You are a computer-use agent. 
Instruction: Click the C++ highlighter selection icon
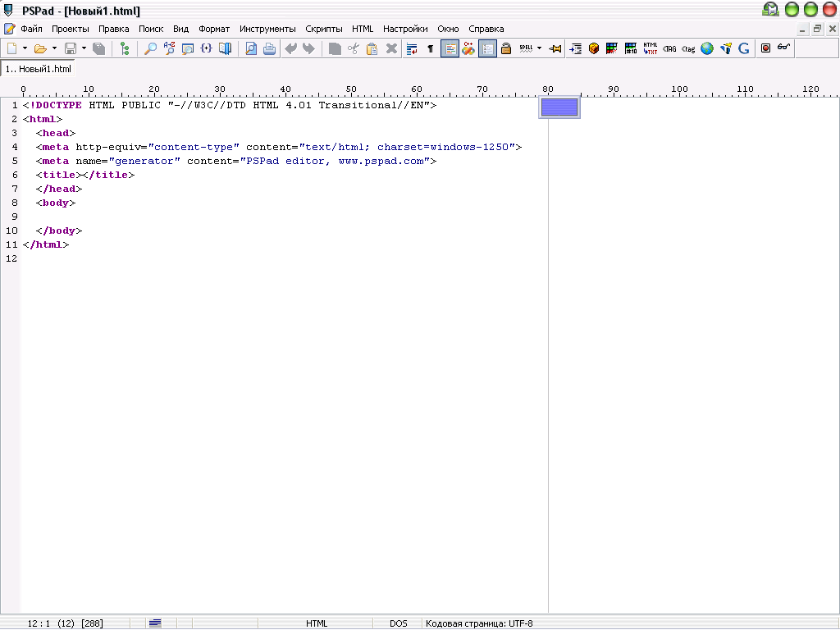tap(468, 48)
